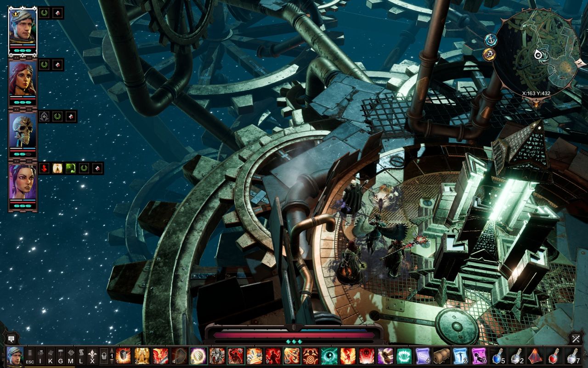
Task: Activate the red bullseye target skill
Action: [x=311, y=356]
